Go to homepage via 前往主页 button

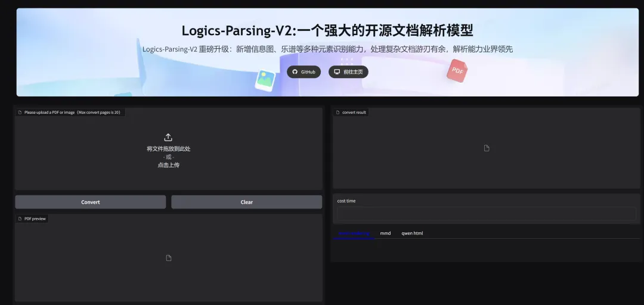348,72
